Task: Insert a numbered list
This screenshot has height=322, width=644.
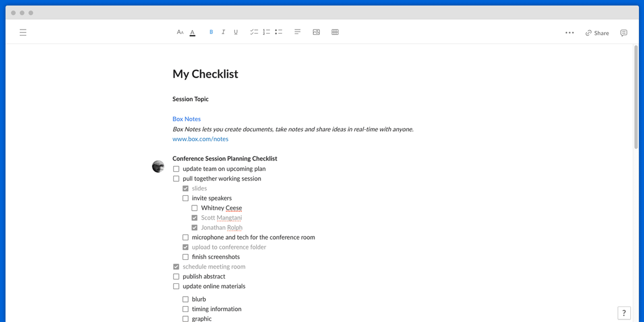Action: click(x=266, y=32)
